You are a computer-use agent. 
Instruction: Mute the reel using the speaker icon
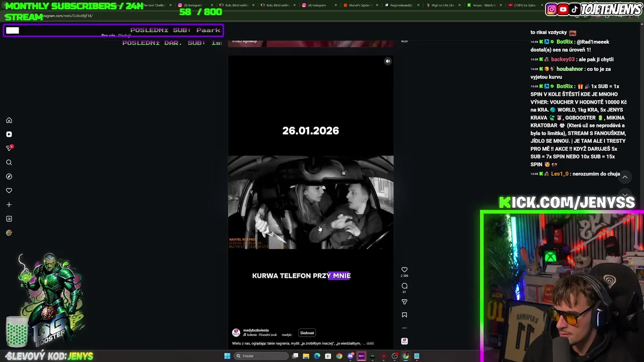387,61
